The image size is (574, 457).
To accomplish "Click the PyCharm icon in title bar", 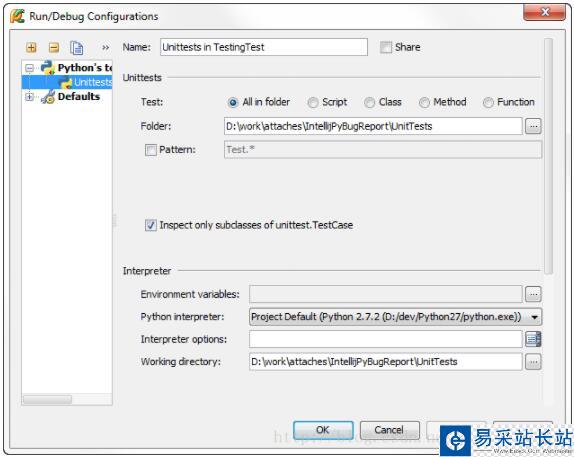I will 17,16.
